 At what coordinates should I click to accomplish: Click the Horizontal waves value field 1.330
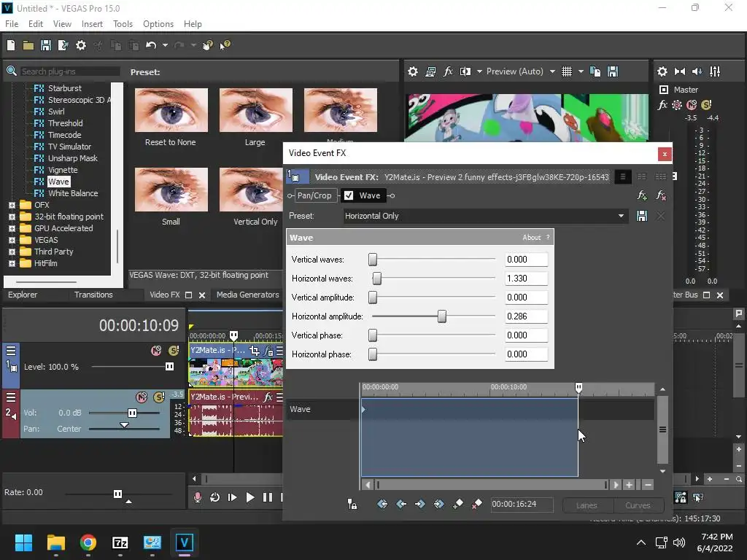click(526, 279)
